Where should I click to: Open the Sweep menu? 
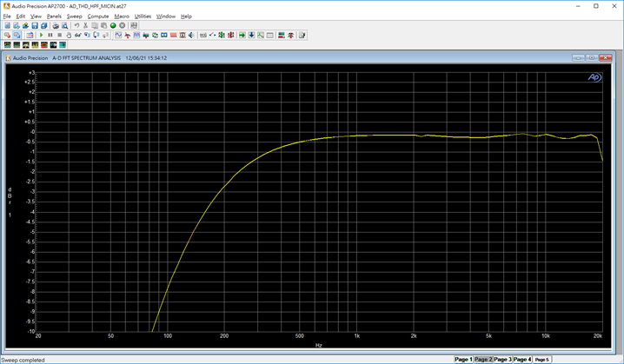coord(74,17)
